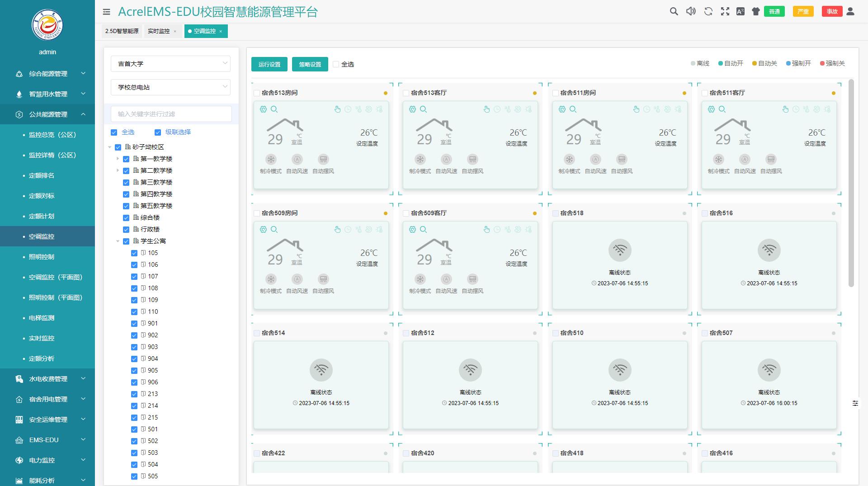Screen dimensions: 868x486
Task: Open the user profile icon
Action: pyautogui.click(x=850, y=12)
